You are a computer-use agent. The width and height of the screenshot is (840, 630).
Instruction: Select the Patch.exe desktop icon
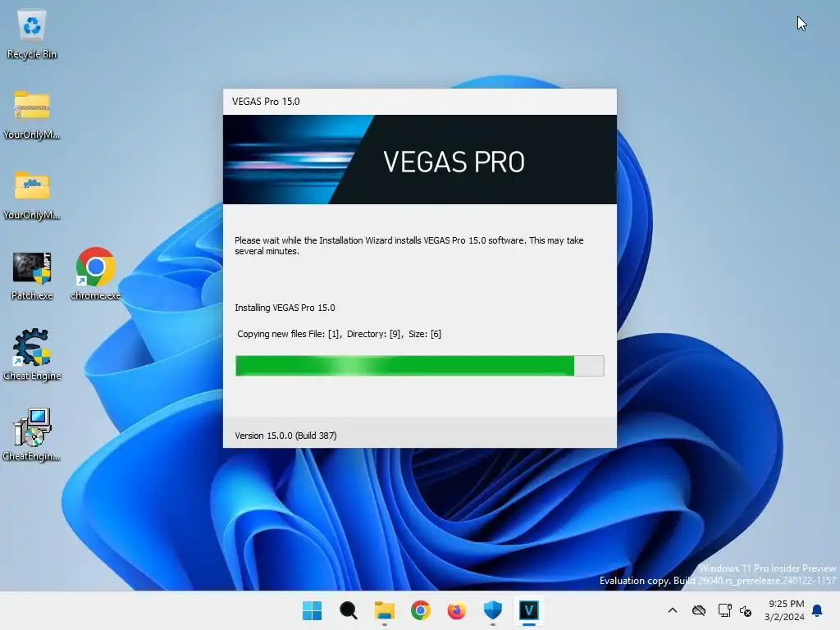pyautogui.click(x=32, y=276)
